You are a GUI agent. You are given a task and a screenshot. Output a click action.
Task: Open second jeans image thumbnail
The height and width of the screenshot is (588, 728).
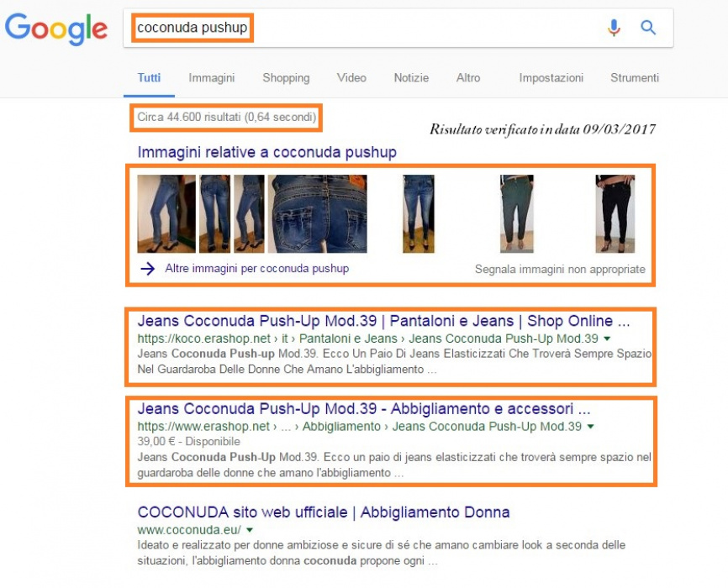(214, 214)
